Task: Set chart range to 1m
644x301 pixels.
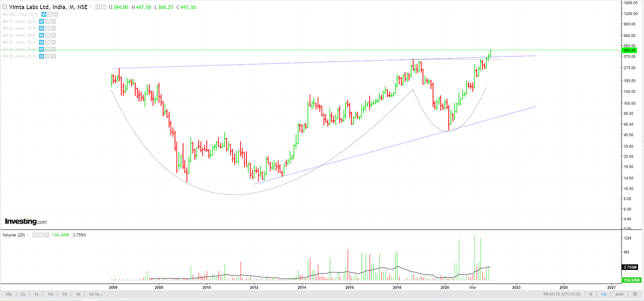Action: point(50,294)
